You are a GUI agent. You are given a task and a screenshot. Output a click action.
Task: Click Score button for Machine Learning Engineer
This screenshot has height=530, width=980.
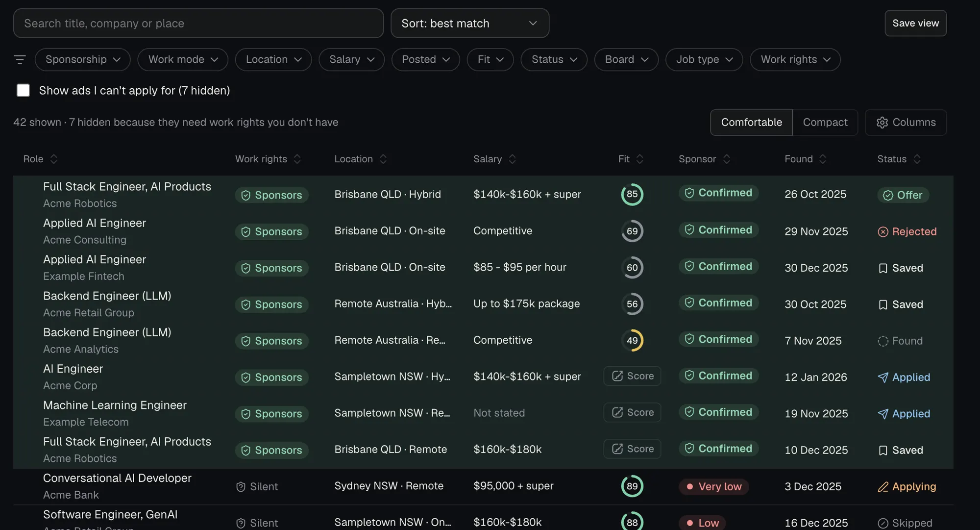pyautogui.click(x=632, y=412)
